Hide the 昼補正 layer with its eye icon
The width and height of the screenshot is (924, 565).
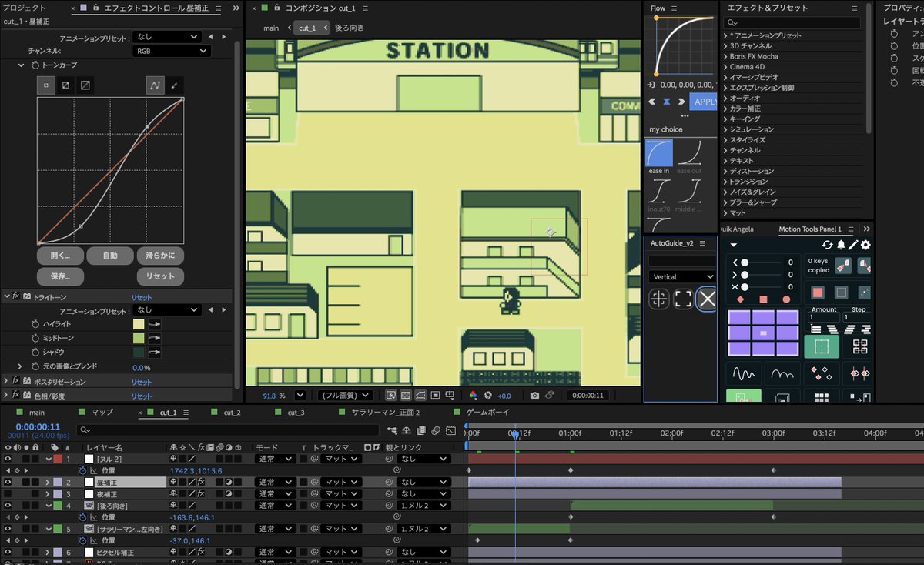8,482
